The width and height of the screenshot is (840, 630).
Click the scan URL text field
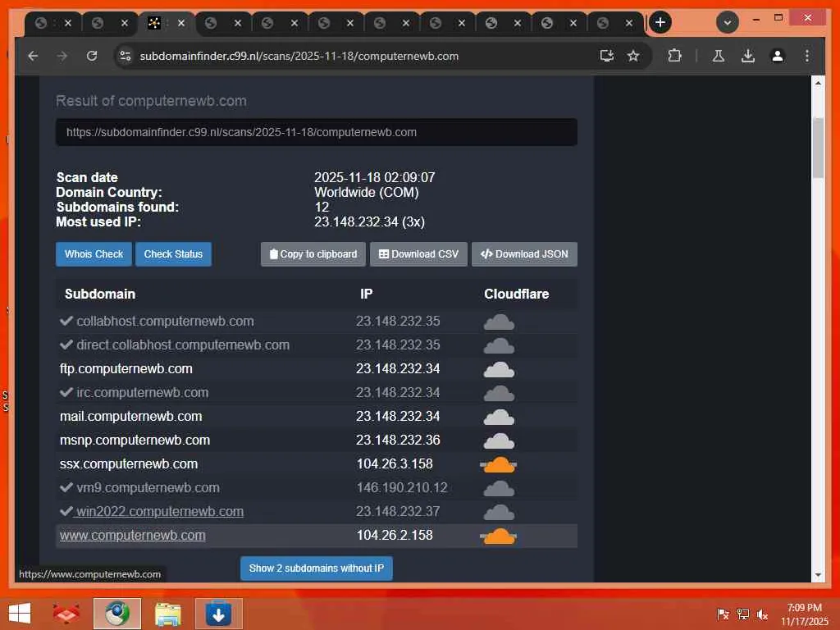(x=316, y=132)
